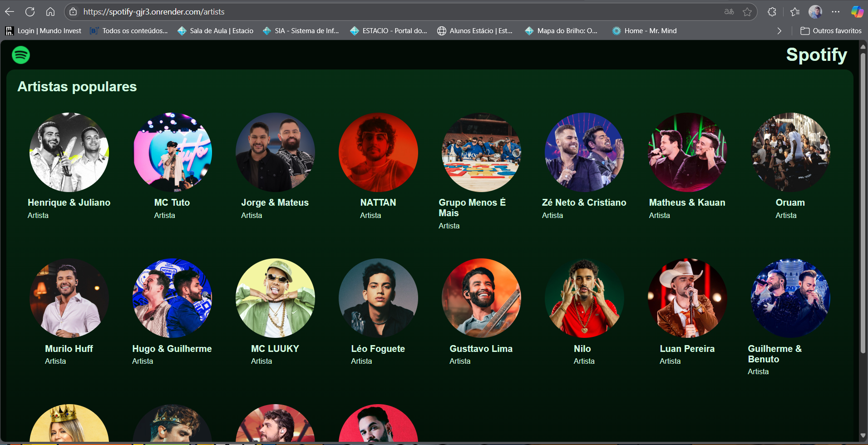The image size is (868, 445).
Task: Open the browser profile avatar
Action: (x=815, y=12)
